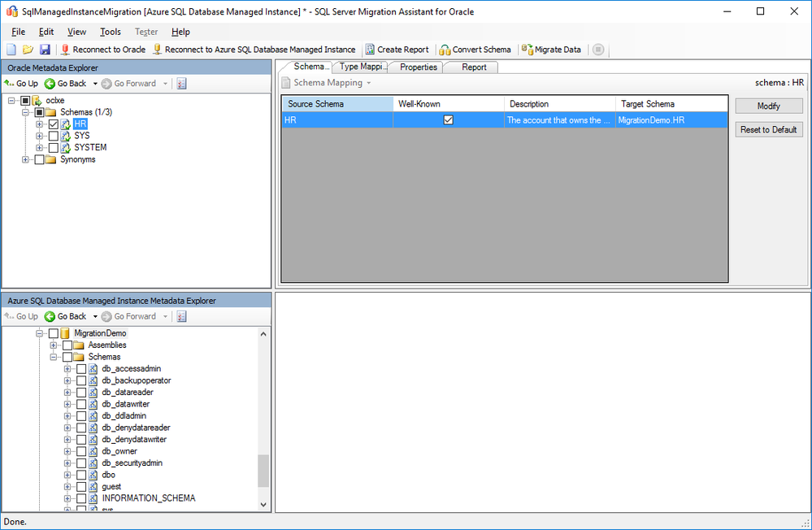Open the Oracle explorer Go Back history dropdown
This screenshot has height=530, width=812.
point(95,84)
